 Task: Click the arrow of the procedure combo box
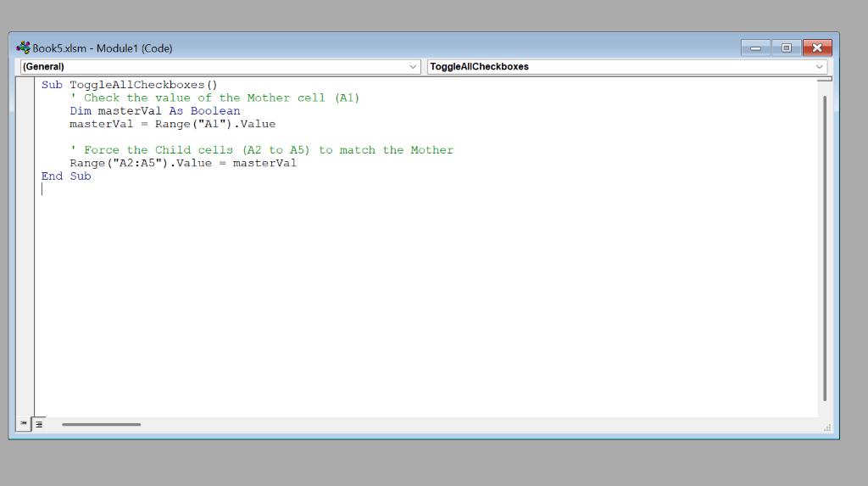pyautogui.click(x=820, y=66)
